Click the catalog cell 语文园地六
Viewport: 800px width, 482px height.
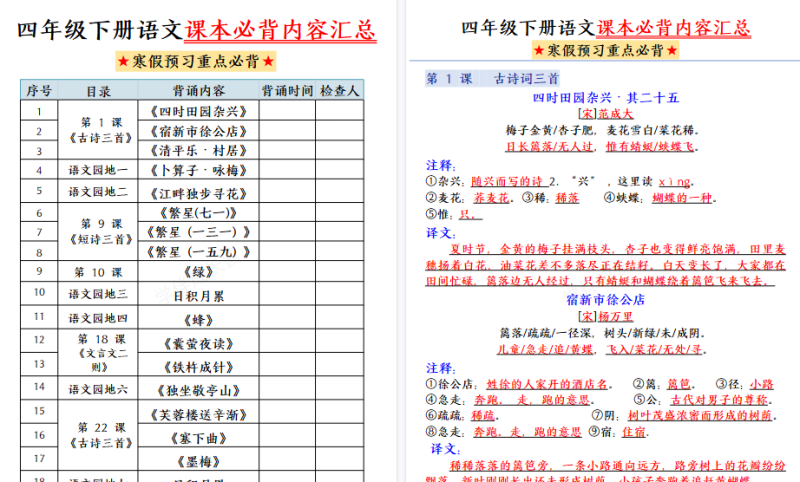tap(98, 390)
